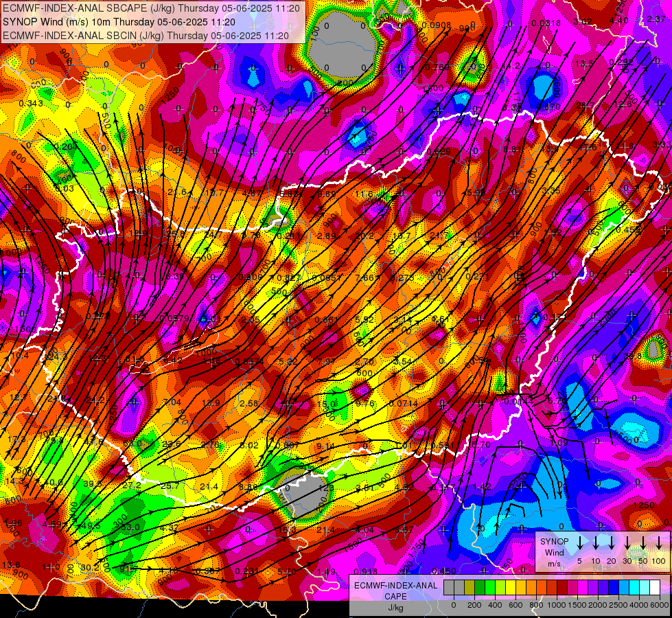
Task: Click the m/s unit in wind legend
Action: tap(554, 564)
